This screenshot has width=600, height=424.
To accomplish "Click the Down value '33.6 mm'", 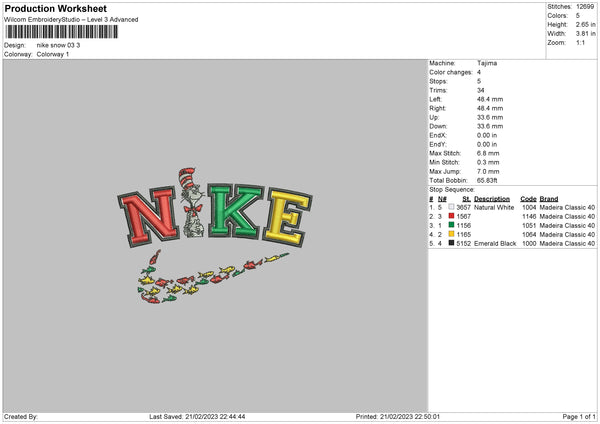I will point(490,126).
